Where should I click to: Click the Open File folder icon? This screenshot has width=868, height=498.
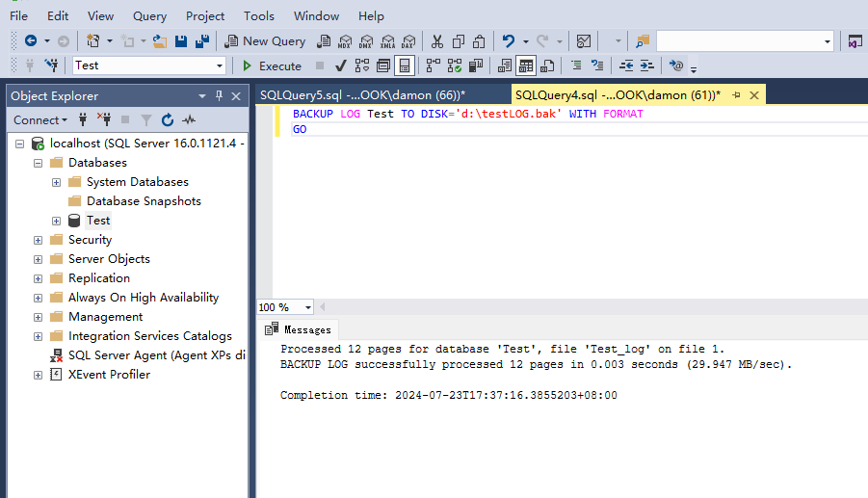pyautogui.click(x=160, y=41)
